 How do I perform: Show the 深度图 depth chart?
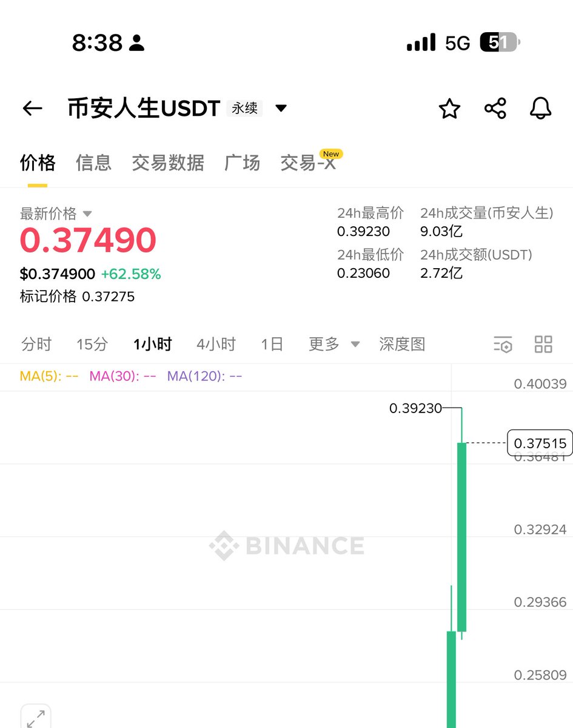pyautogui.click(x=402, y=344)
